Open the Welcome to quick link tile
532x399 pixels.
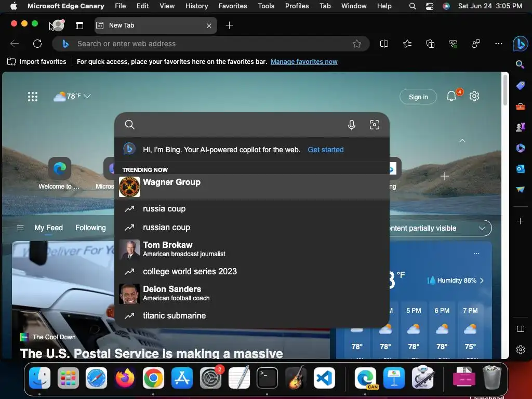(59, 174)
